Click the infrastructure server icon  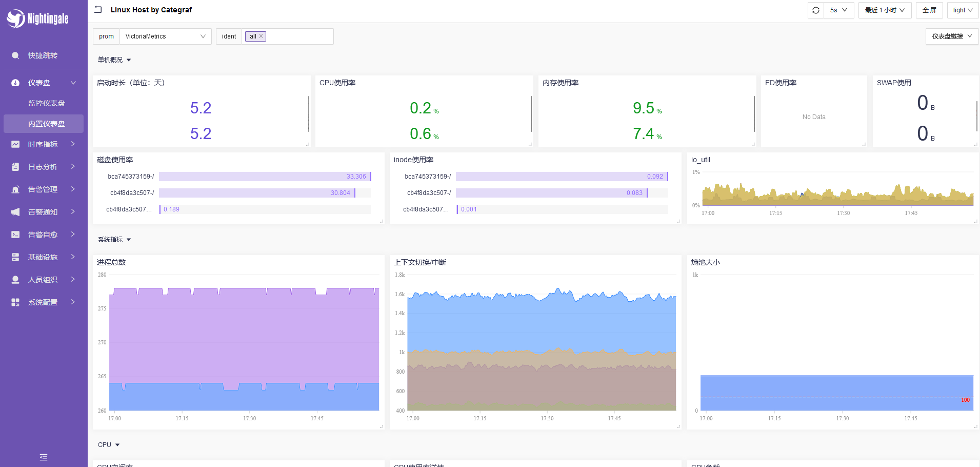pyautogui.click(x=15, y=257)
